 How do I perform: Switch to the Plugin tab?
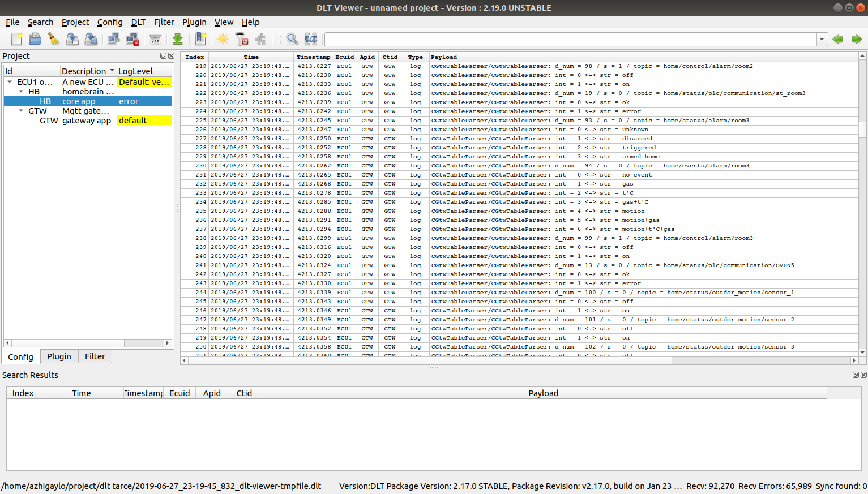click(59, 356)
